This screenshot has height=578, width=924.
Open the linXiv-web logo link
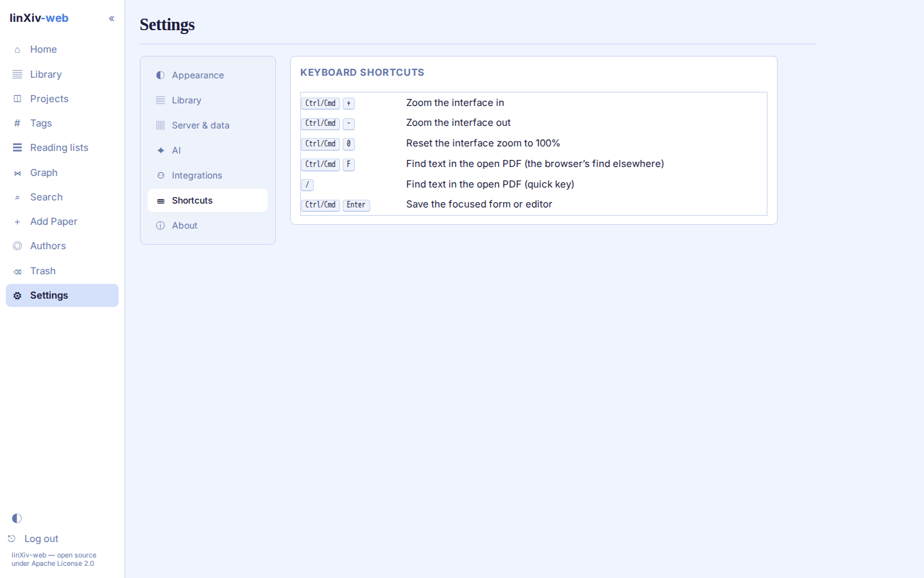coord(39,18)
